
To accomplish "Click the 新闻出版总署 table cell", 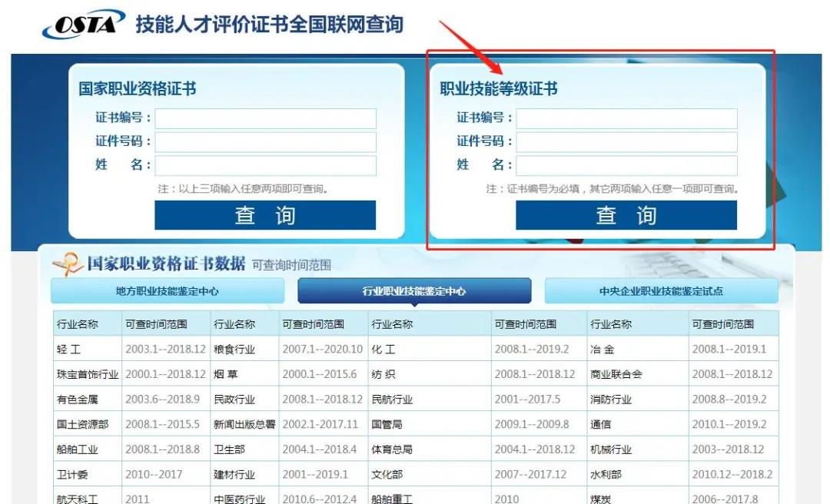I will coord(244,424).
